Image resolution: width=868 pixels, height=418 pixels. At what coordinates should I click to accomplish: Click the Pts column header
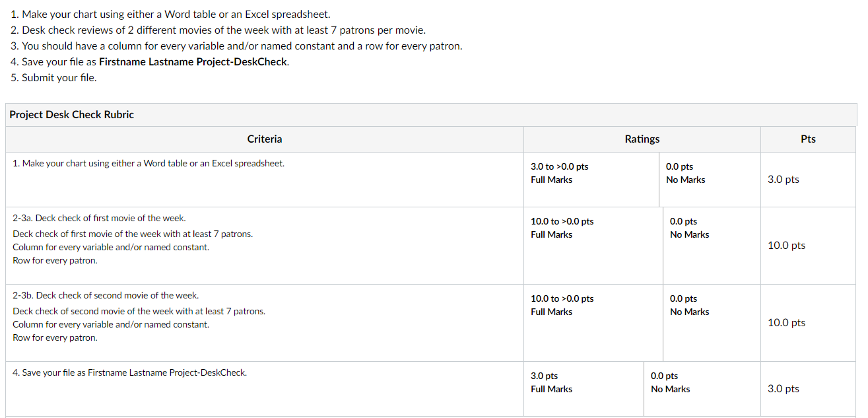pos(807,139)
